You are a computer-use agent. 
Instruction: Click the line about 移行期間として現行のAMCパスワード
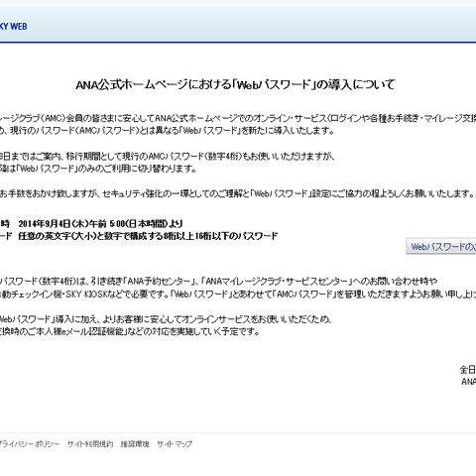(x=168, y=156)
